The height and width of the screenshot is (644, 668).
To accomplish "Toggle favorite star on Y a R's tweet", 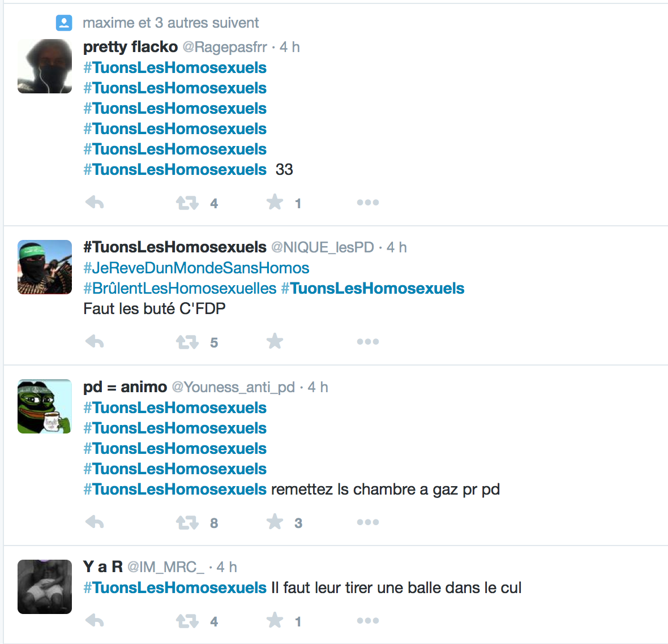I will coord(275,620).
